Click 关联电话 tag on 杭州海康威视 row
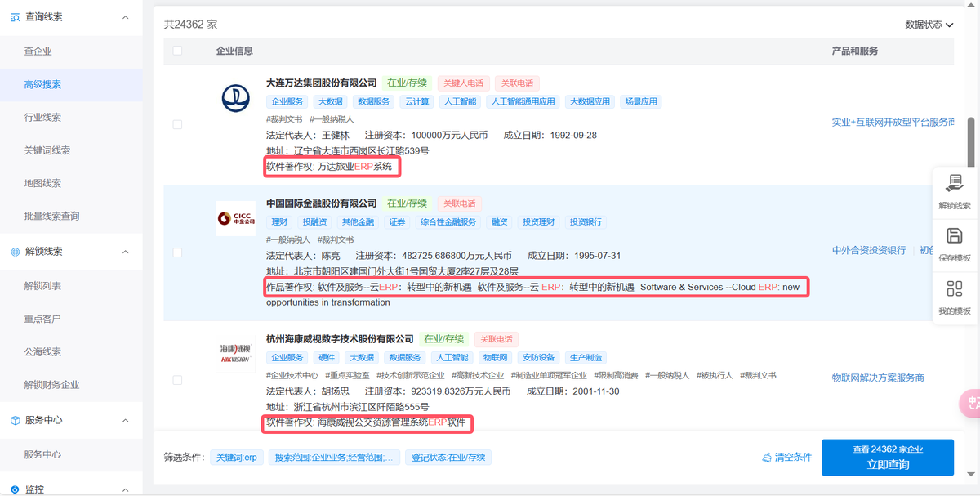This screenshot has width=980, height=496. pyautogui.click(x=497, y=339)
